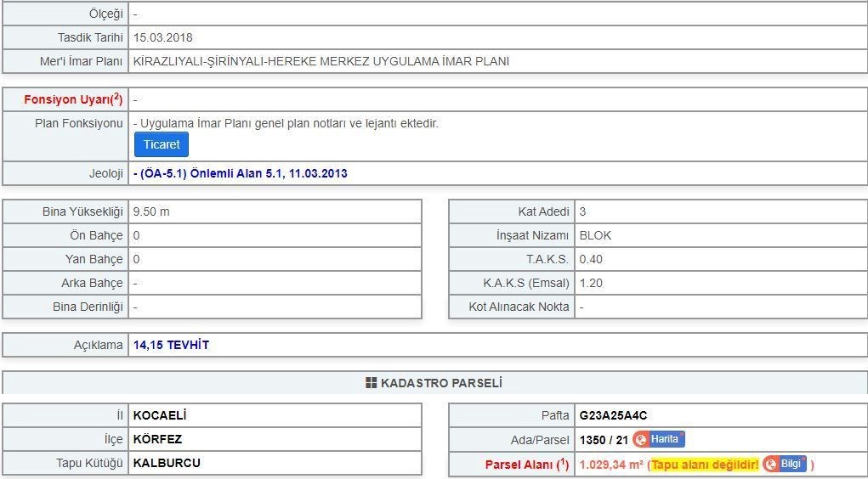Click the İnşaat Nizamı value BLOK
Image resolution: width=868 pixels, height=479 pixels.
pyautogui.click(x=595, y=235)
